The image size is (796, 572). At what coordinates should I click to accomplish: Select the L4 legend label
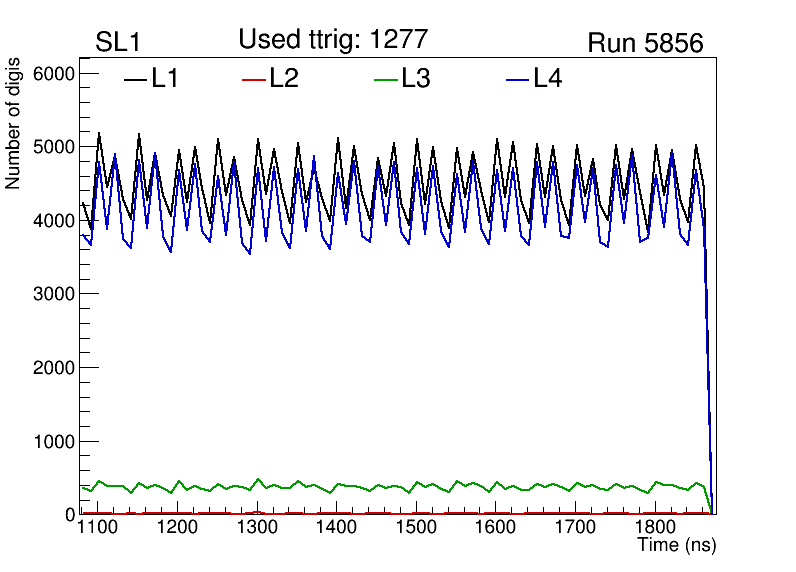pyautogui.click(x=547, y=79)
